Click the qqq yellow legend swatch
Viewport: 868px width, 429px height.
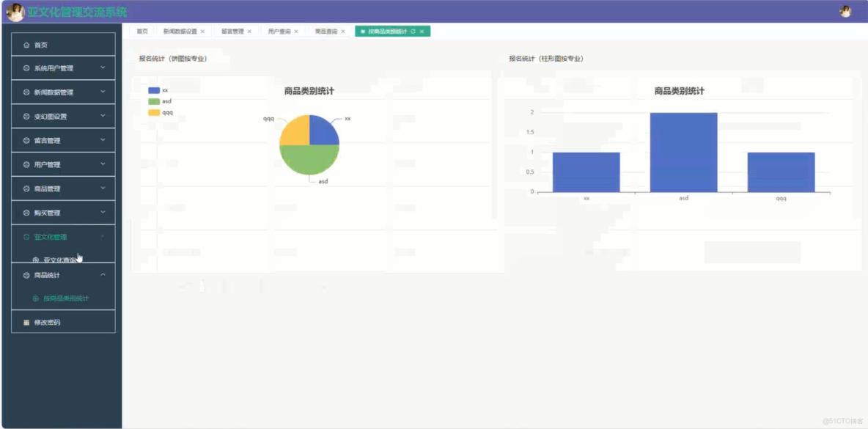[153, 114]
